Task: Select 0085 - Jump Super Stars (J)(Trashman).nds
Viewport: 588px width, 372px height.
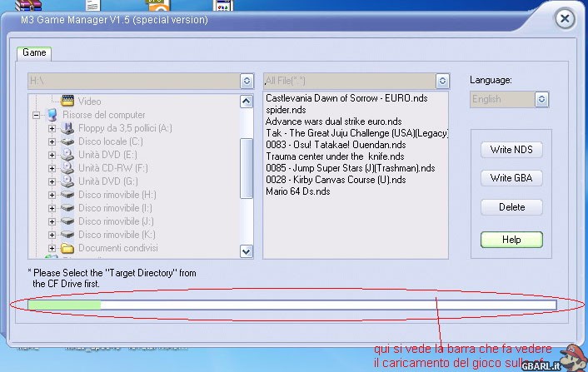Action: point(351,168)
